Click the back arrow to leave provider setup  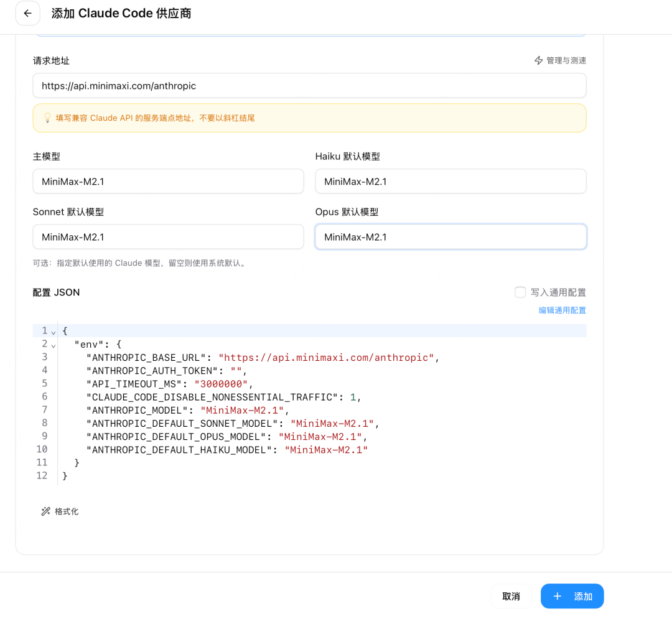(27, 13)
